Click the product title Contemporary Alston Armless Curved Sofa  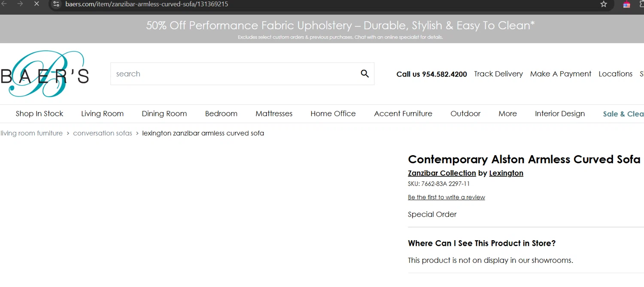pyautogui.click(x=524, y=159)
